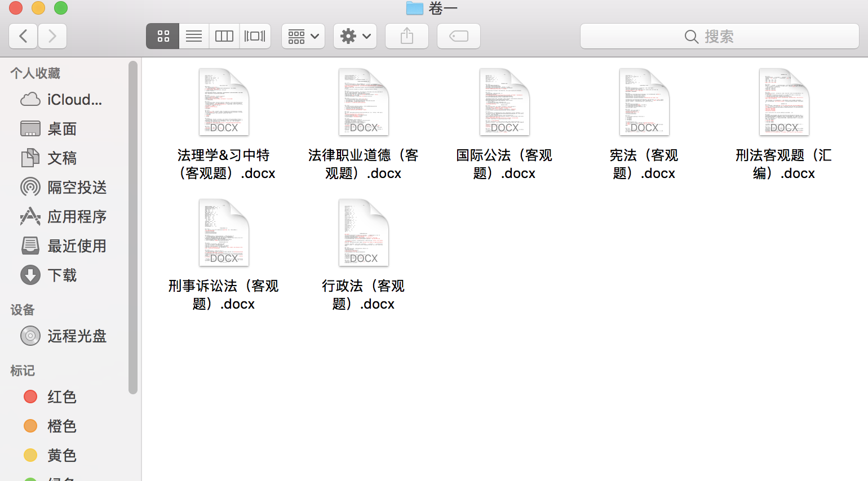Click the 搜索 search field
This screenshot has width=868, height=481.
coord(720,36)
